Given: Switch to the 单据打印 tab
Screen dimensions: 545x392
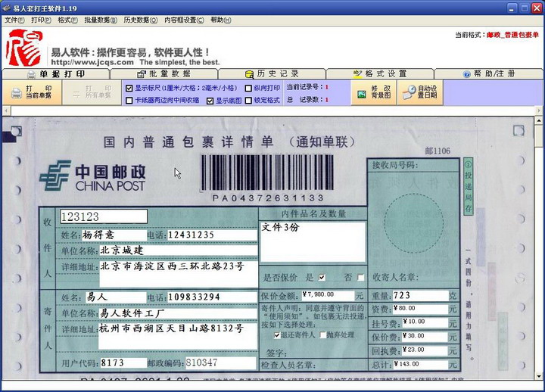Looking at the screenshot, I should [x=56, y=74].
